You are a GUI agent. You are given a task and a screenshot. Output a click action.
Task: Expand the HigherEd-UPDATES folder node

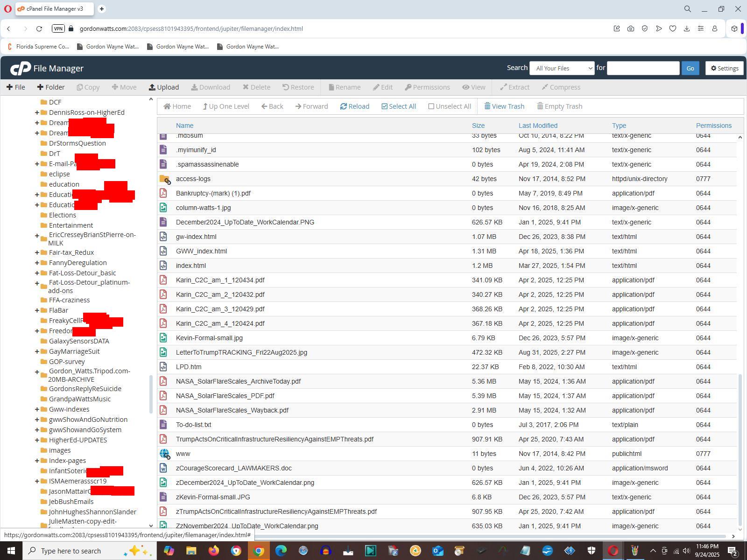click(x=37, y=440)
